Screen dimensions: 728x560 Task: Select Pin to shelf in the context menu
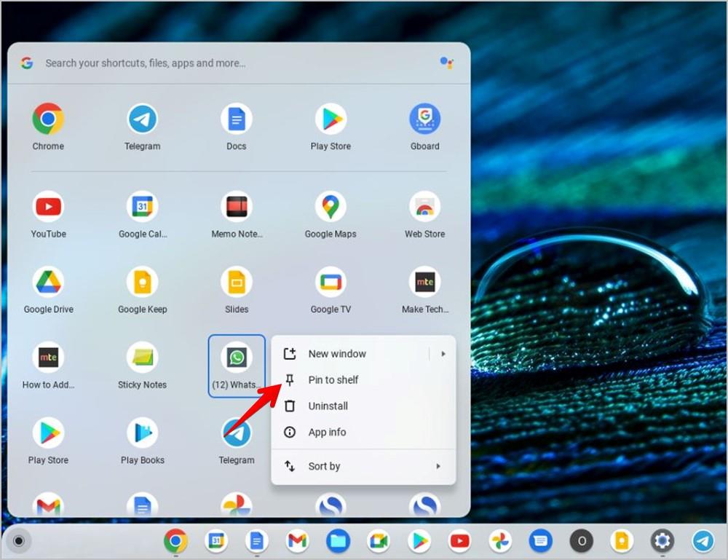(x=363, y=380)
